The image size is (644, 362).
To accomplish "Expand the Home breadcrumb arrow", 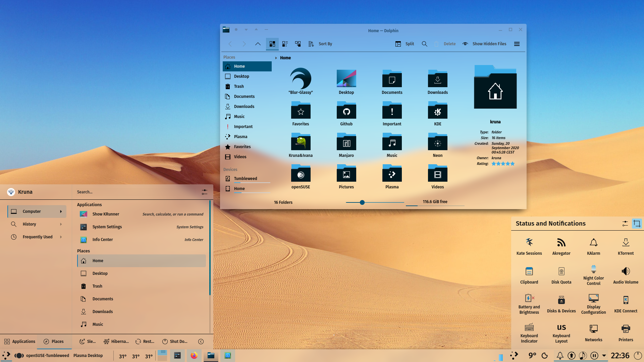I will (276, 58).
